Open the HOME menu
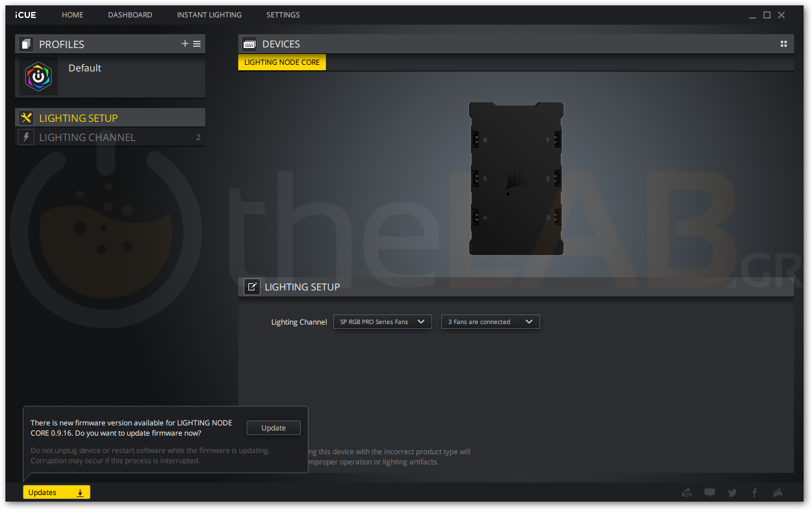812x510 pixels. [x=73, y=15]
